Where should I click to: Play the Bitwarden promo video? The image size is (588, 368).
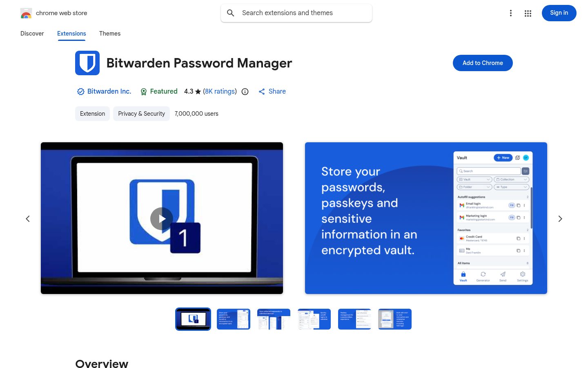[x=162, y=219]
